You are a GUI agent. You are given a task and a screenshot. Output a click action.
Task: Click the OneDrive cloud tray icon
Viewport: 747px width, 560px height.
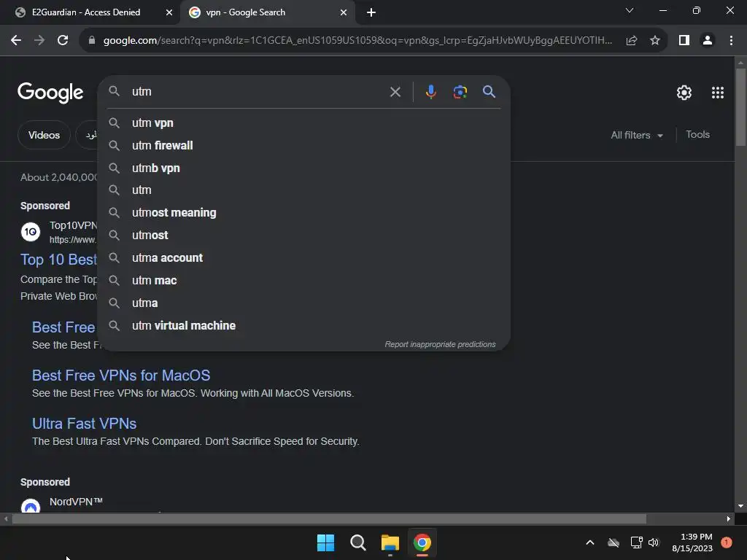click(614, 542)
